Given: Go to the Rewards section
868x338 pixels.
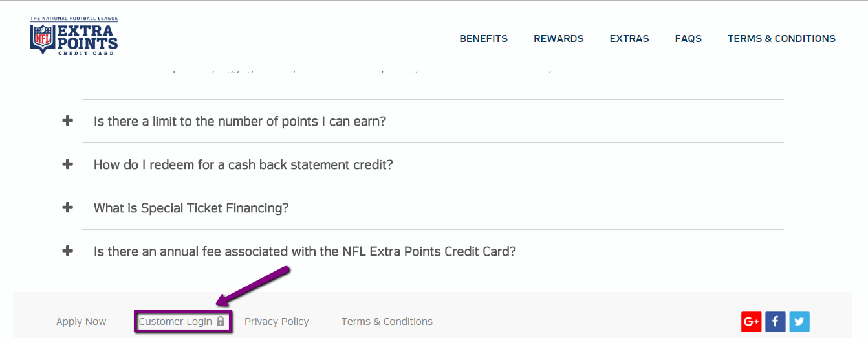Looking at the screenshot, I should pyautogui.click(x=558, y=39).
